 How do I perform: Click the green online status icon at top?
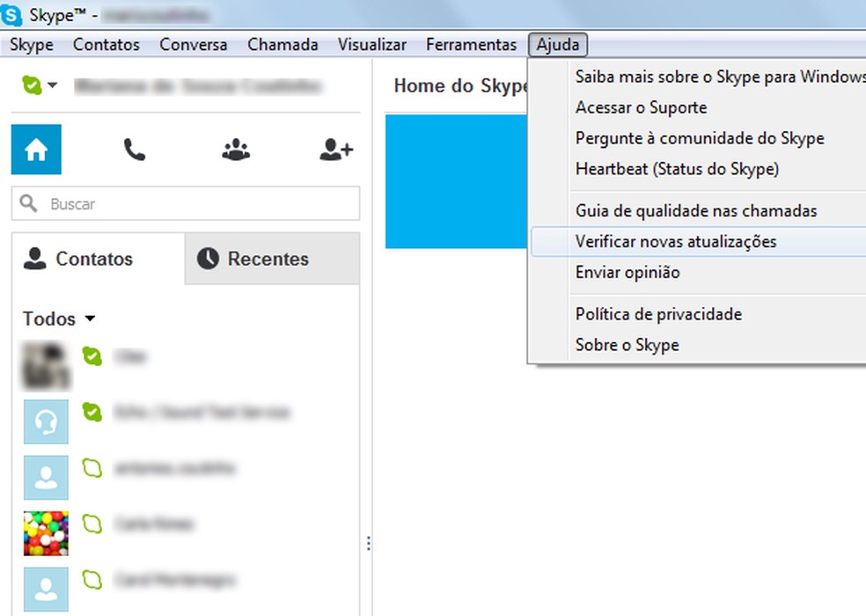pos(32,85)
